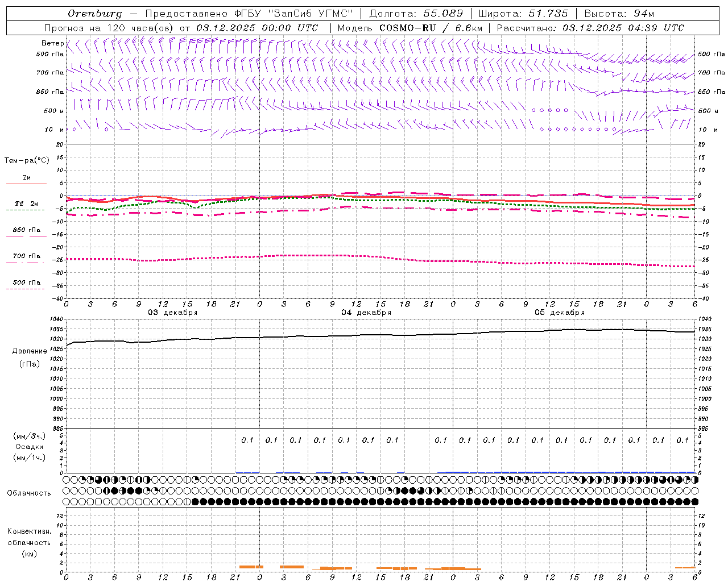Click the "Осадки" precipitation label

30,447
